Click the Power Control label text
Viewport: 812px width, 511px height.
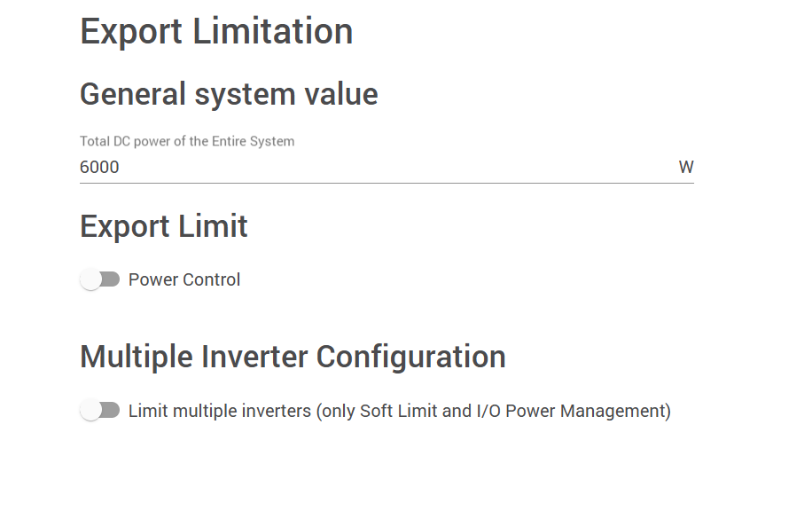[184, 279]
